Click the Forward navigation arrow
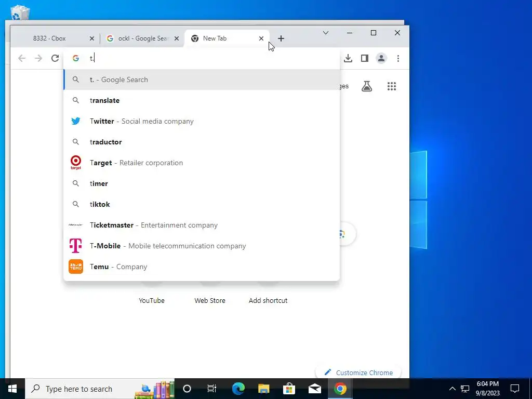Image resolution: width=532 pixels, height=399 pixels. pyautogui.click(x=38, y=58)
